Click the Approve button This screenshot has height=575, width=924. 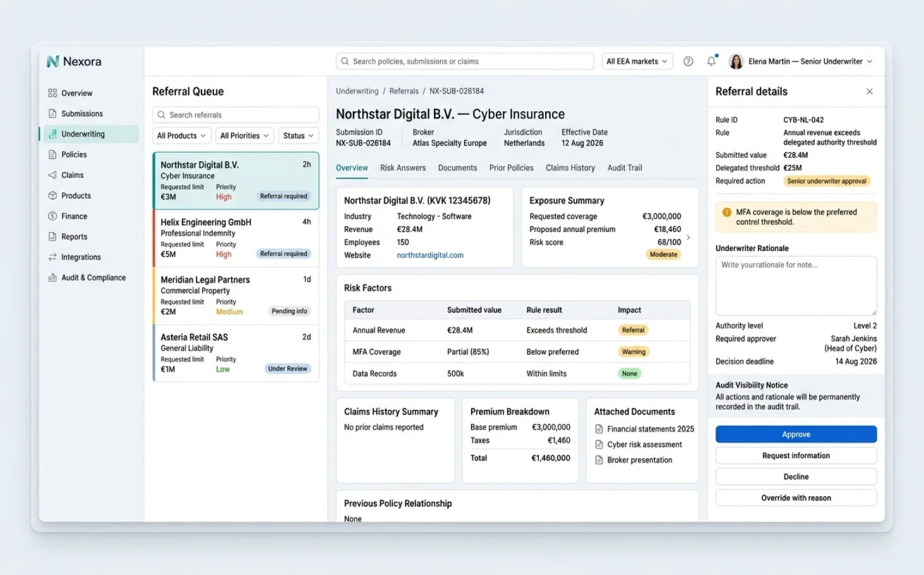pos(796,434)
